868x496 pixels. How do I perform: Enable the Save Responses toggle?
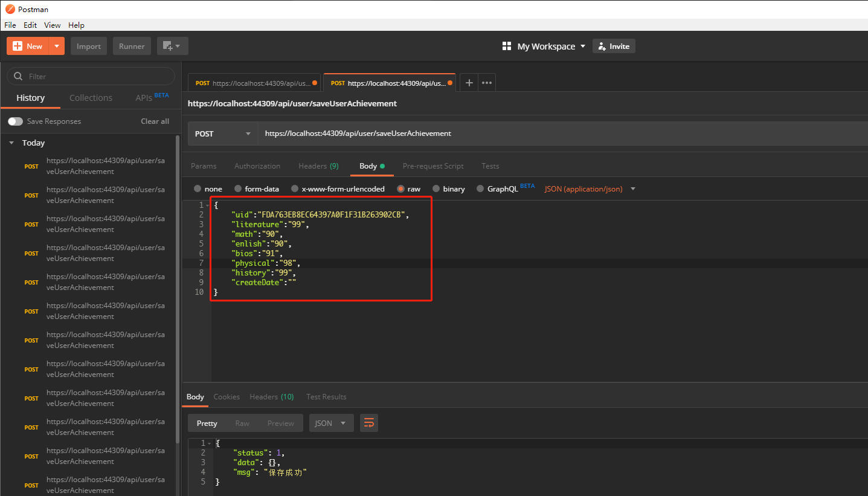[x=15, y=121]
